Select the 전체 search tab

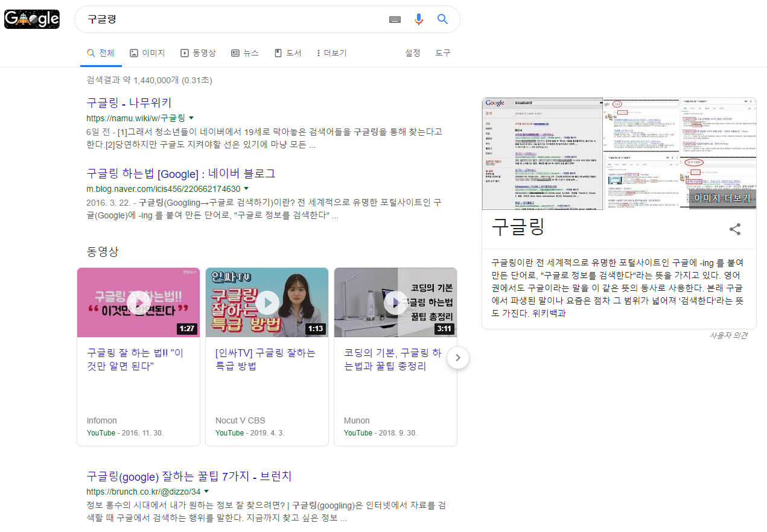[x=101, y=53]
